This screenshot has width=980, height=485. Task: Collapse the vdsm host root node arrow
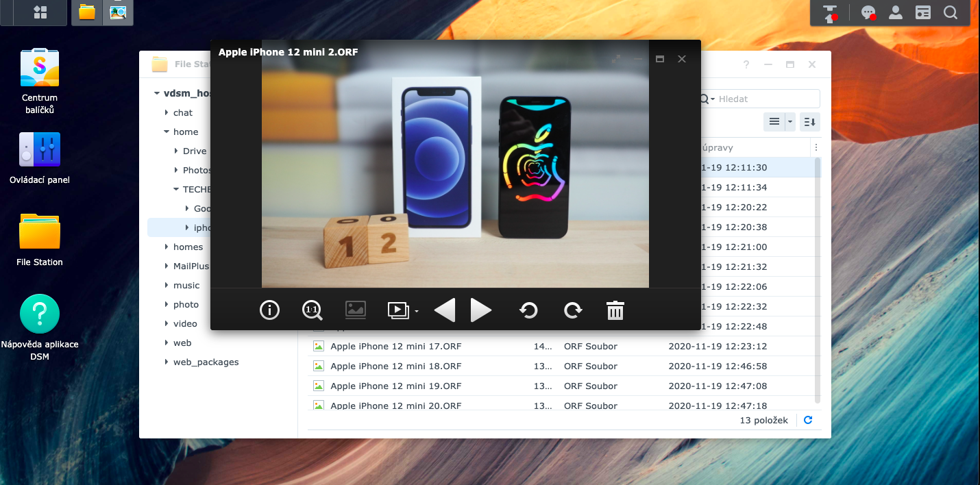[157, 93]
